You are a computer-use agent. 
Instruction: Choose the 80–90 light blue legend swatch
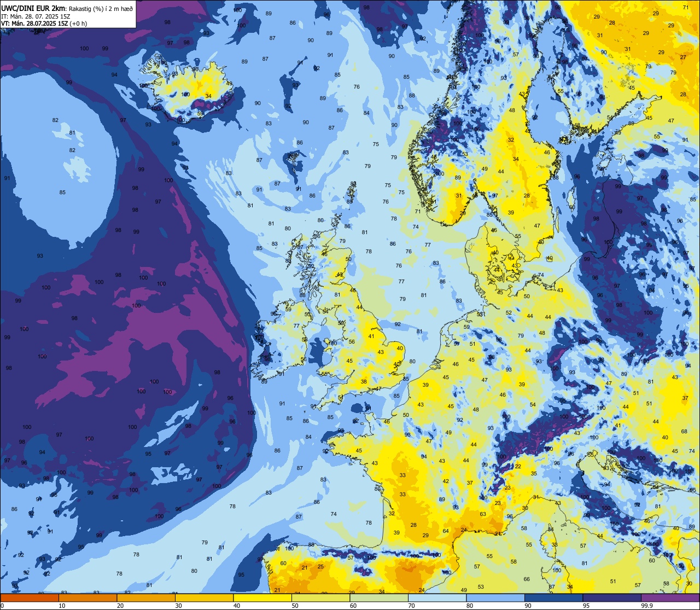495,597
